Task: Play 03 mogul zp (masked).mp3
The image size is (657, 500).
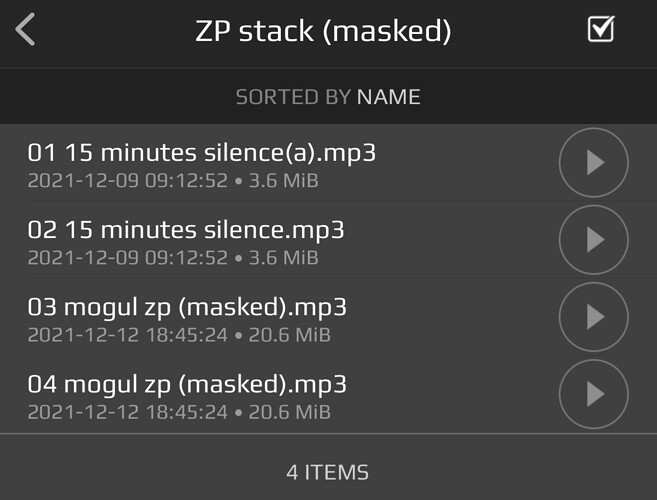Action: (x=595, y=317)
